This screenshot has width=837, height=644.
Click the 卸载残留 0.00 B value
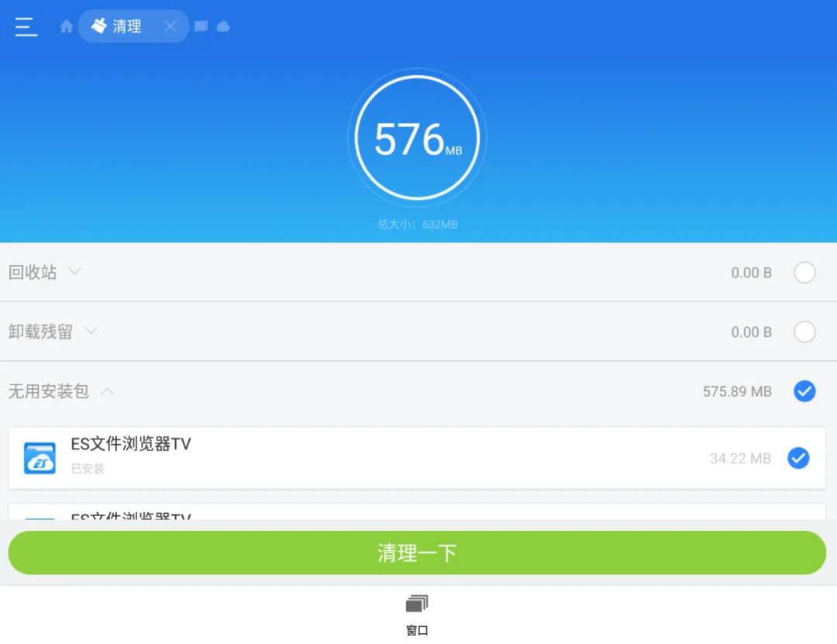tap(751, 332)
